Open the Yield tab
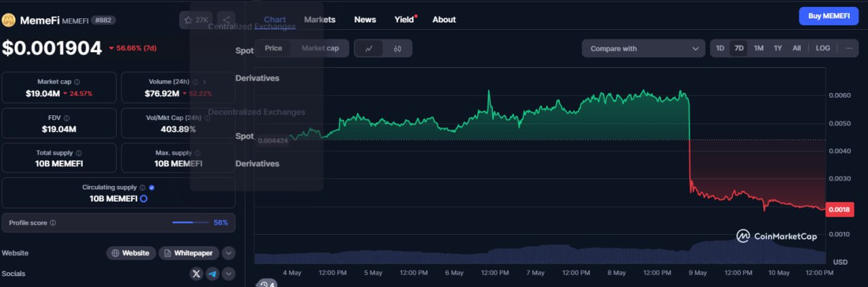 (x=404, y=20)
